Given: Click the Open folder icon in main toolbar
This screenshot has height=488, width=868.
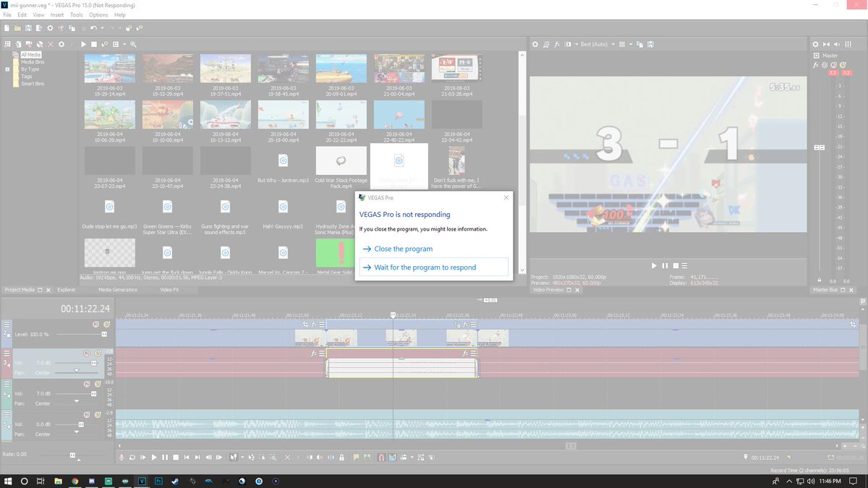Looking at the screenshot, I should click(17, 28).
